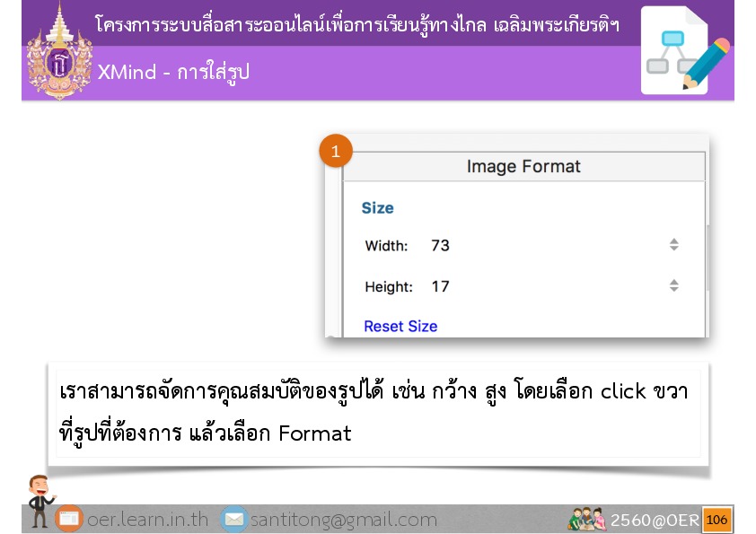Increase Width using the up arrow
This screenshot has width=756, height=534.
(674, 241)
